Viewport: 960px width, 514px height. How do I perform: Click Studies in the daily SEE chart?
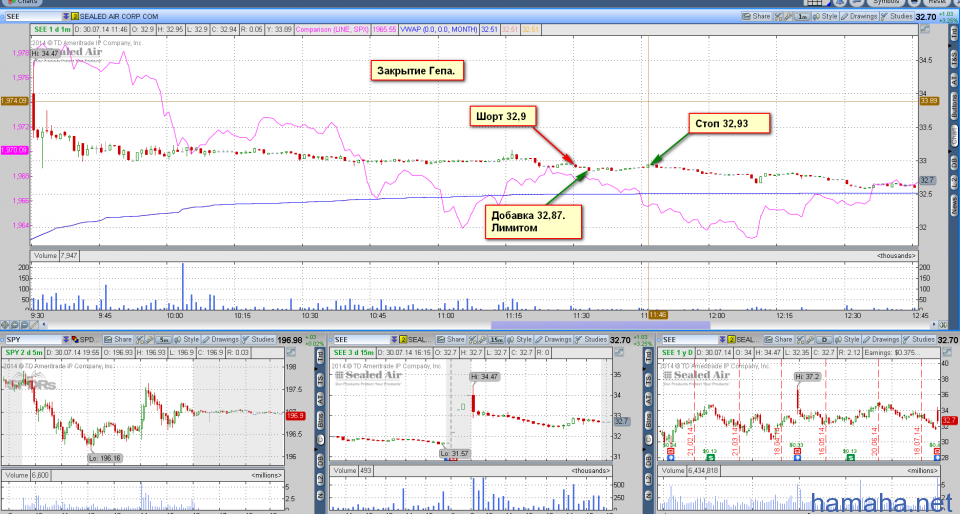[x=919, y=340]
